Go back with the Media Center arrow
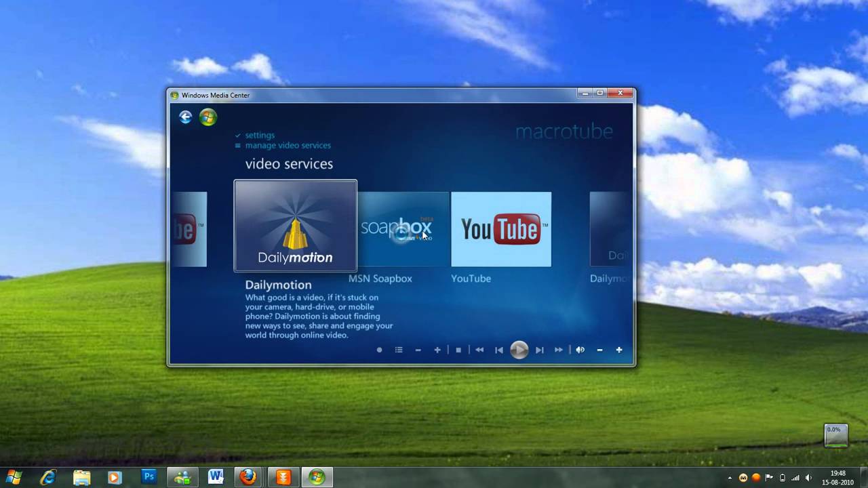 point(185,117)
